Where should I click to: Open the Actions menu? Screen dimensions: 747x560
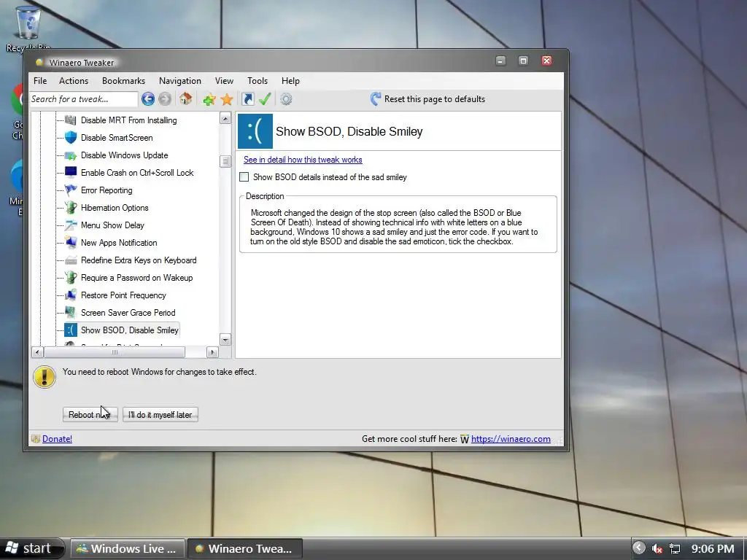point(74,81)
